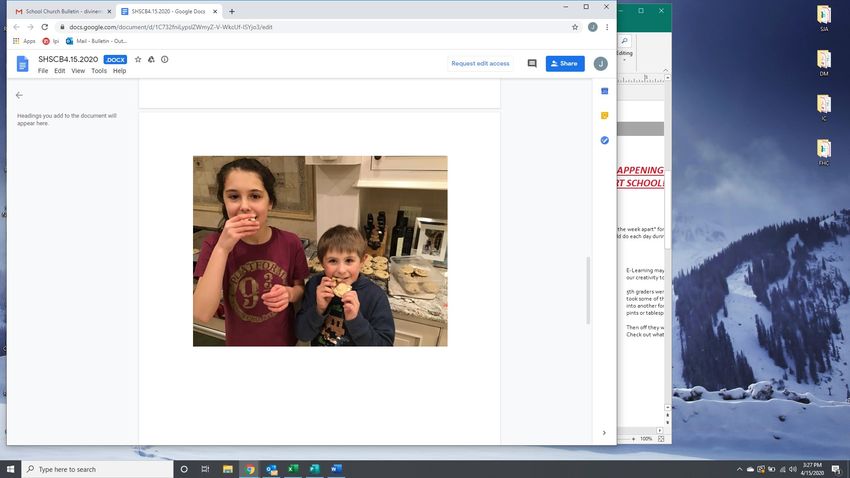The image size is (850, 478).
Task: Switch to the SHSCB4.15.2020 Google Docs tab
Action: point(169,11)
